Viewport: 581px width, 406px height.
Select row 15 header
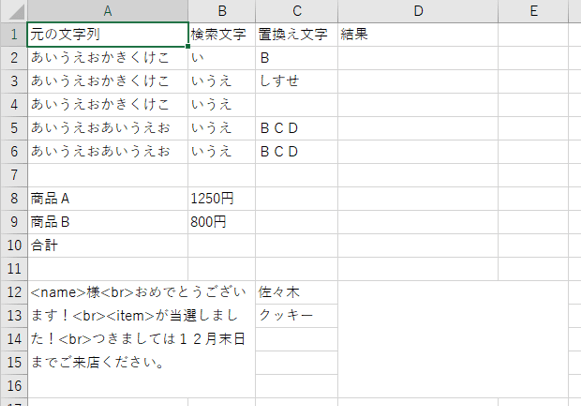[x=14, y=362]
